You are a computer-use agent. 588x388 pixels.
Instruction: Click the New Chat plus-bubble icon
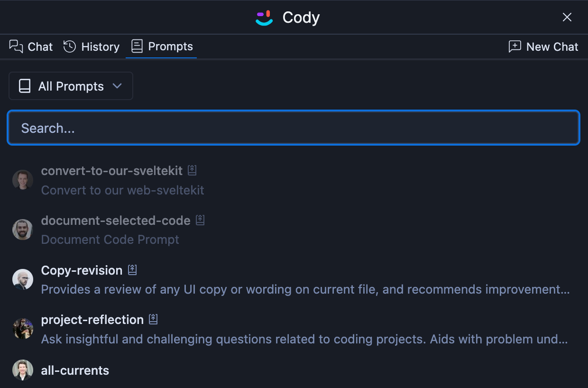514,46
